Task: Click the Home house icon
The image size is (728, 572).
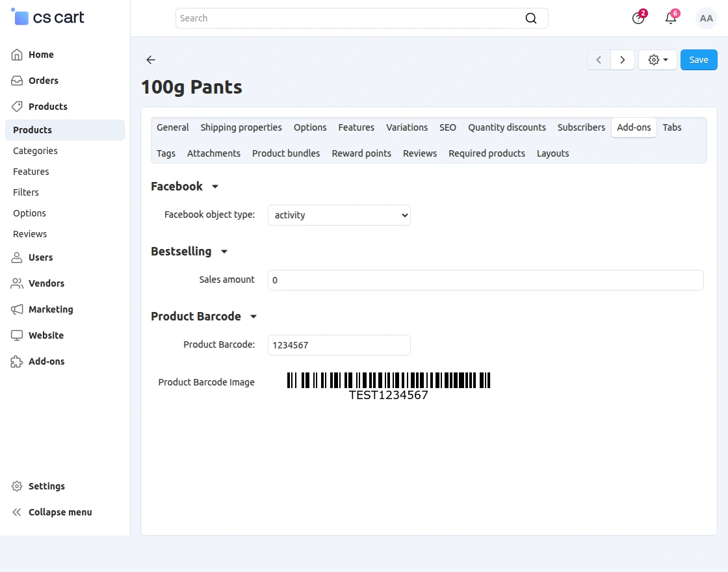Action: [x=17, y=55]
